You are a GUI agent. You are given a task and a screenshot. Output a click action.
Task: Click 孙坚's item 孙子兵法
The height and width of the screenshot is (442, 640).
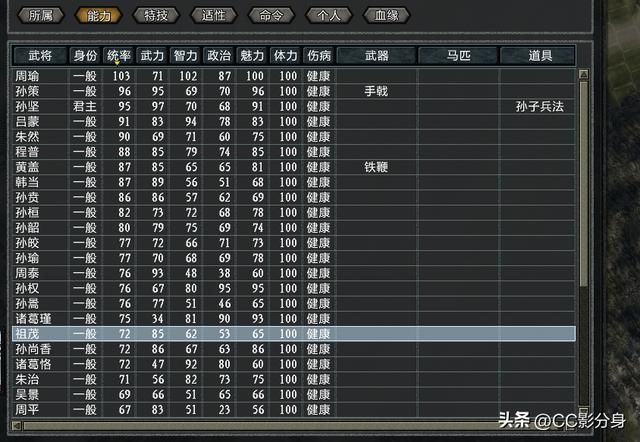[x=540, y=106]
